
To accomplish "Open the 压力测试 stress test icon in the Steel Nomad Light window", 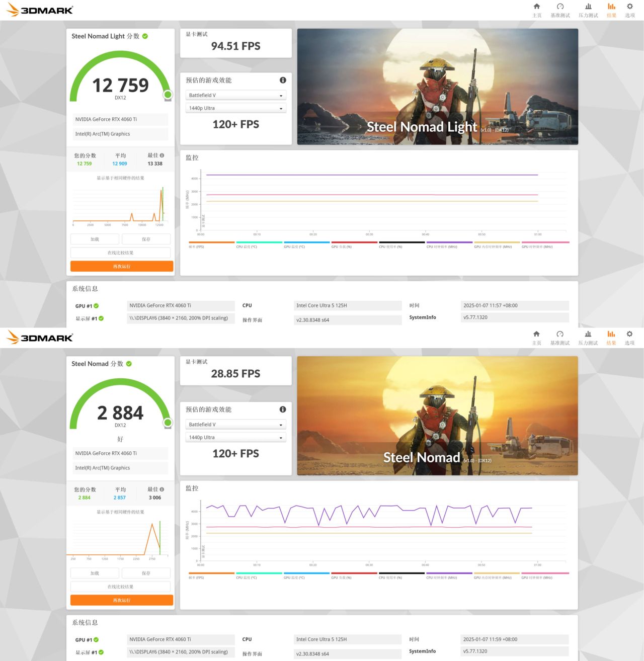I will click(x=588, y=10).
